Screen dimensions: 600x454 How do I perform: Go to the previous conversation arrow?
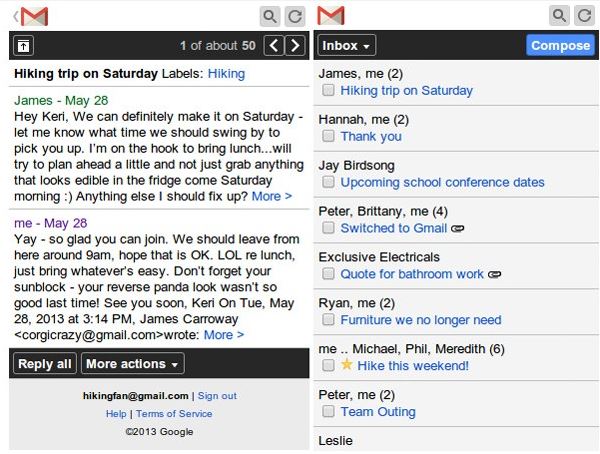271,46
